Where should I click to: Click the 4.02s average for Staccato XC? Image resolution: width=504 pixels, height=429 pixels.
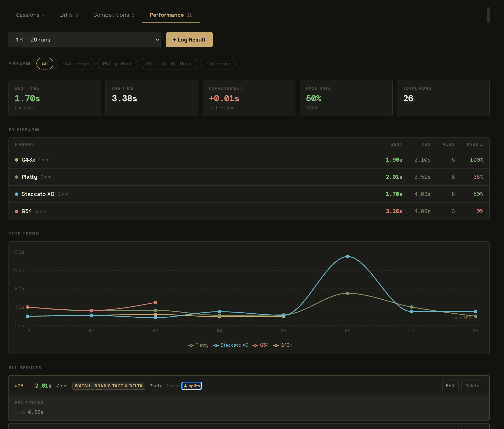click(x=422, y=194)
